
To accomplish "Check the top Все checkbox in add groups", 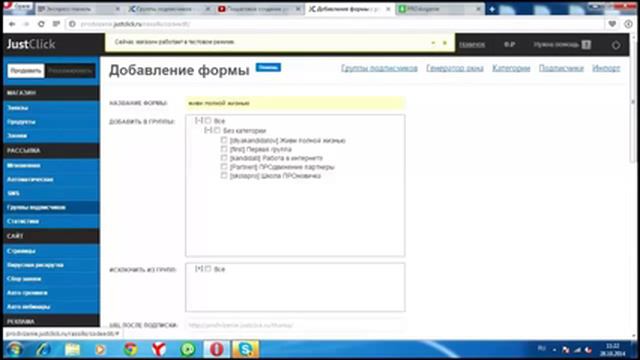I will point(208,121).
